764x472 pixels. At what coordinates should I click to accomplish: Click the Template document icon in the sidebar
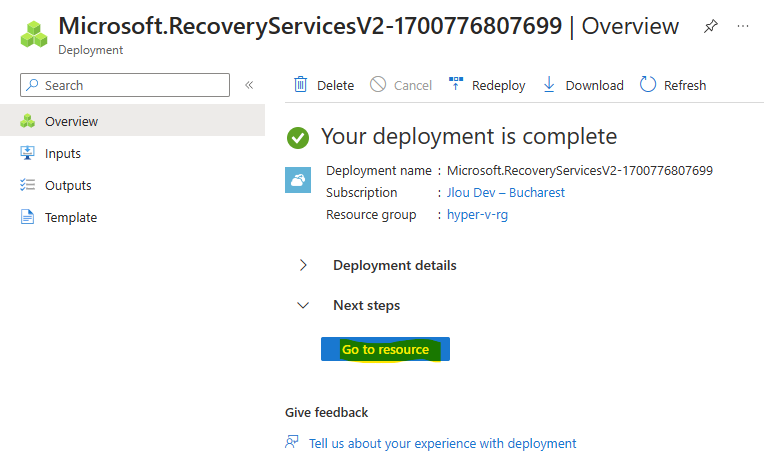[28, 217]
